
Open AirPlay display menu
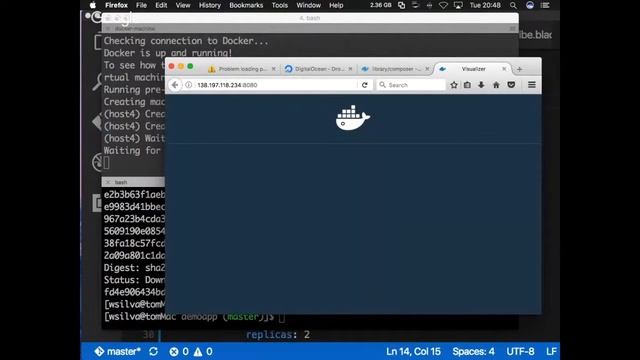point(458,5)
